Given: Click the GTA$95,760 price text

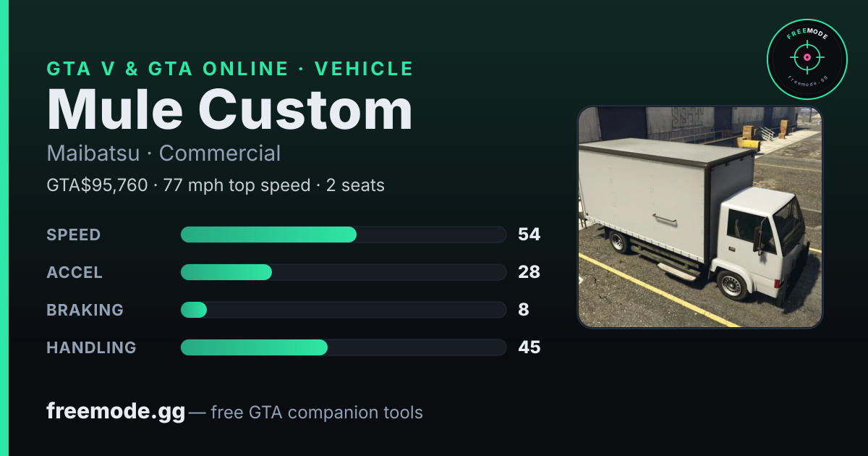Looking at the screenshot, I should click(x=97, y=185).
